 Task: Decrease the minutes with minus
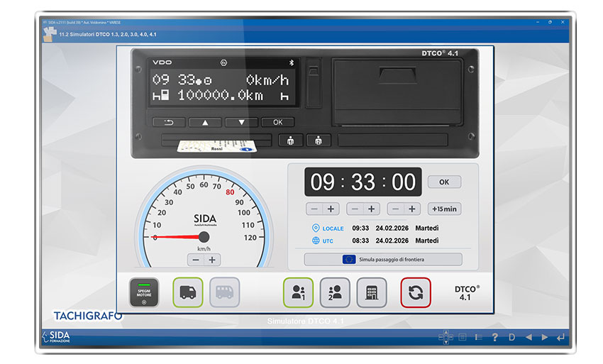pos(355,209)
